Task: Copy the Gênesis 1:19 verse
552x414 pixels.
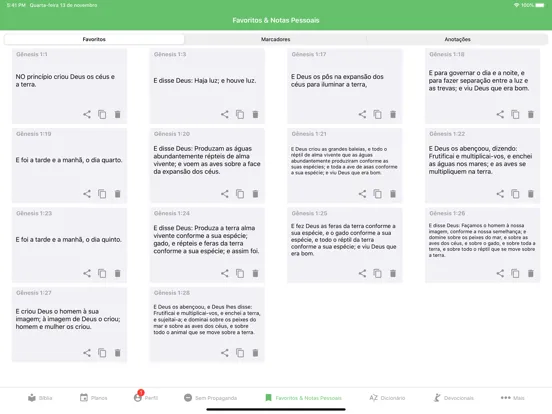Action: tap(102, 194)
